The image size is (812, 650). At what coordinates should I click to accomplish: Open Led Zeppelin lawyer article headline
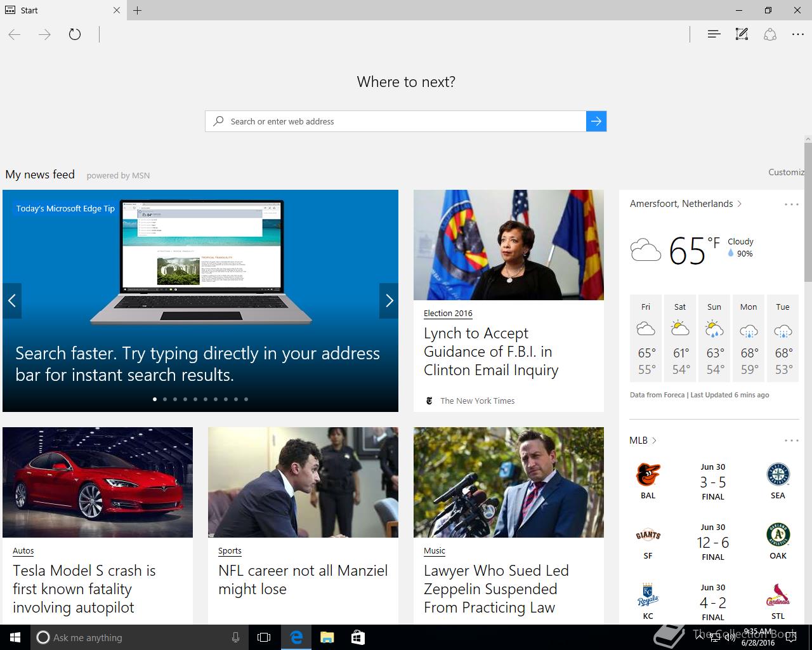coord(496,589)
